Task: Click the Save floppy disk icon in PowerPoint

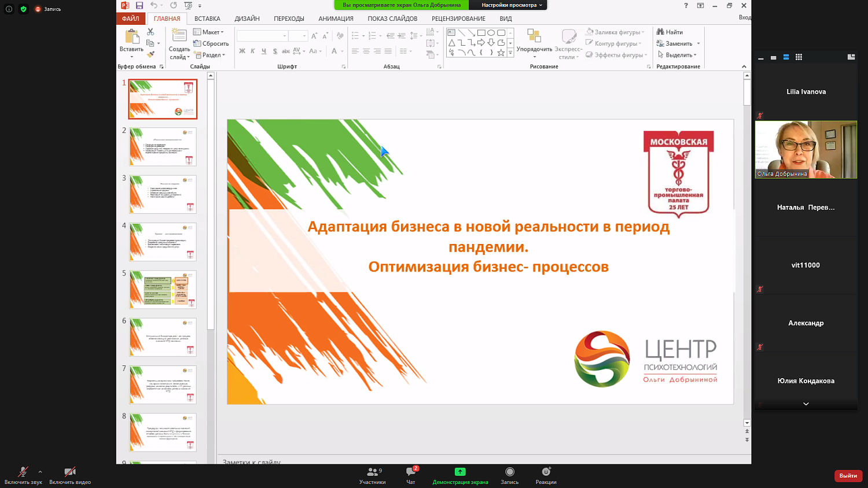Action: tap(139, 5)
